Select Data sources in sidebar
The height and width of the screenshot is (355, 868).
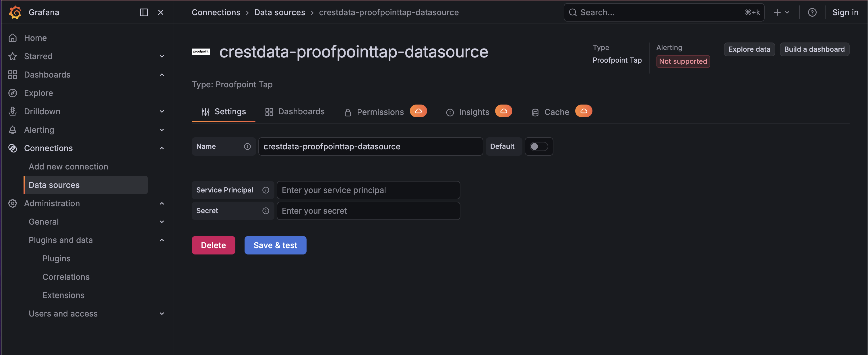[x=86, y=185]
